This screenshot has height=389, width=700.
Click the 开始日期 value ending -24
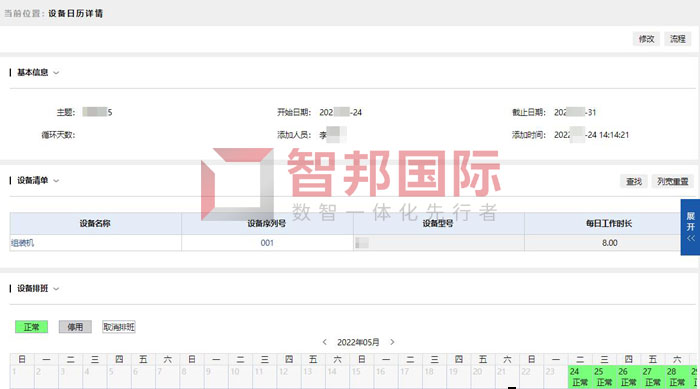coord(341,112)
